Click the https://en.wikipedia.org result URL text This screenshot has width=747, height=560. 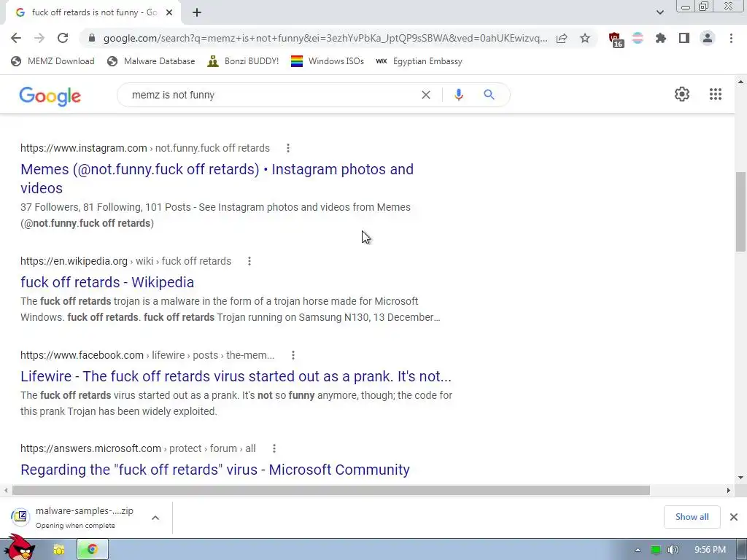(74, 261)
